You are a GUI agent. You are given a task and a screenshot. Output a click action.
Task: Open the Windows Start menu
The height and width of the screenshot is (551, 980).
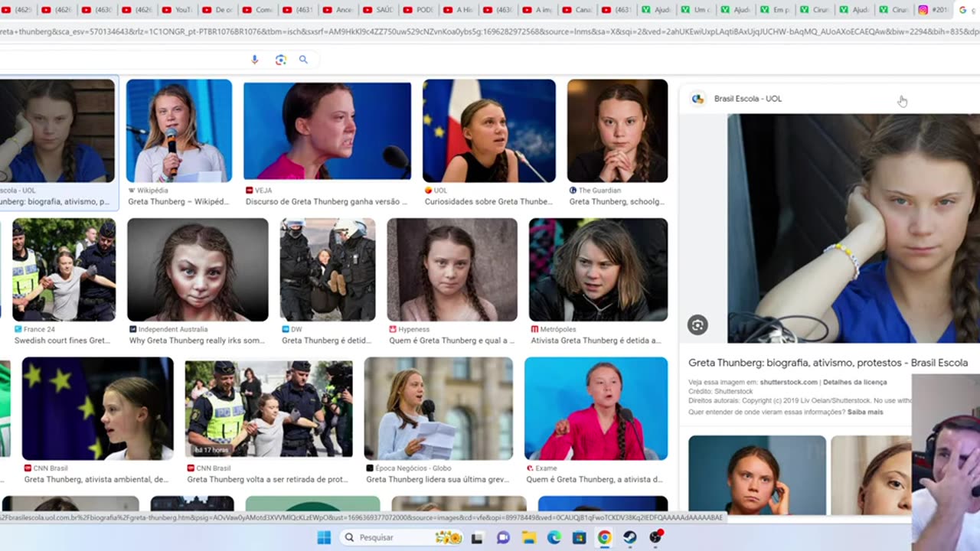(324, 537)
